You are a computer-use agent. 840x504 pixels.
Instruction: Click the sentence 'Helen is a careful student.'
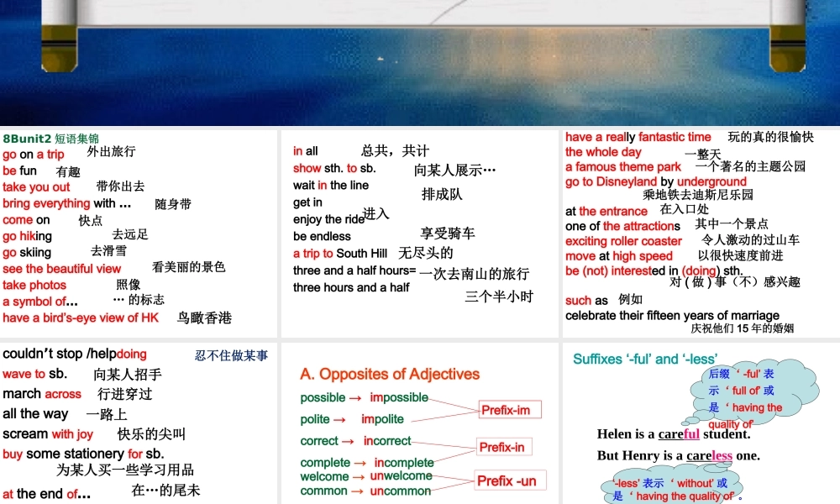pyautogui.click(x=673, y=434)
